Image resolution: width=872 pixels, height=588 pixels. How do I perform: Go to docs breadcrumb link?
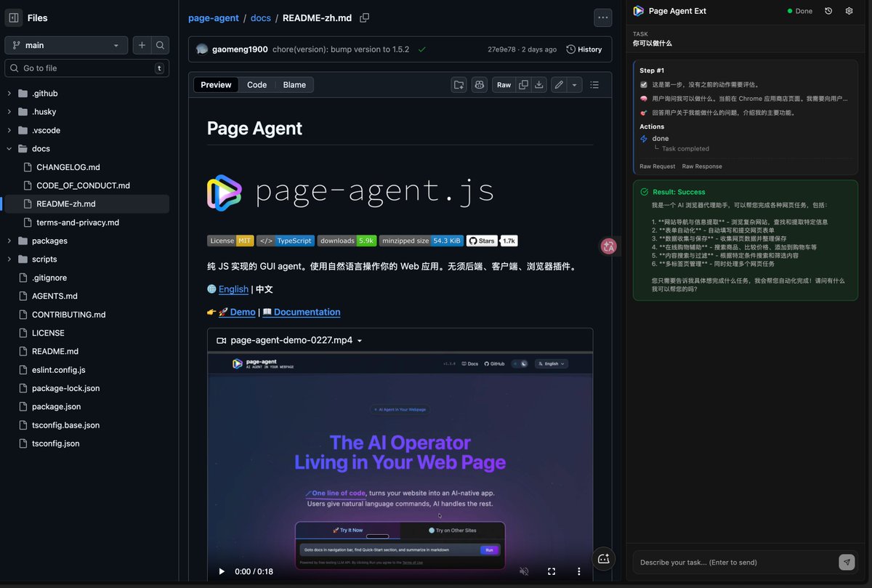coord(261,18)
